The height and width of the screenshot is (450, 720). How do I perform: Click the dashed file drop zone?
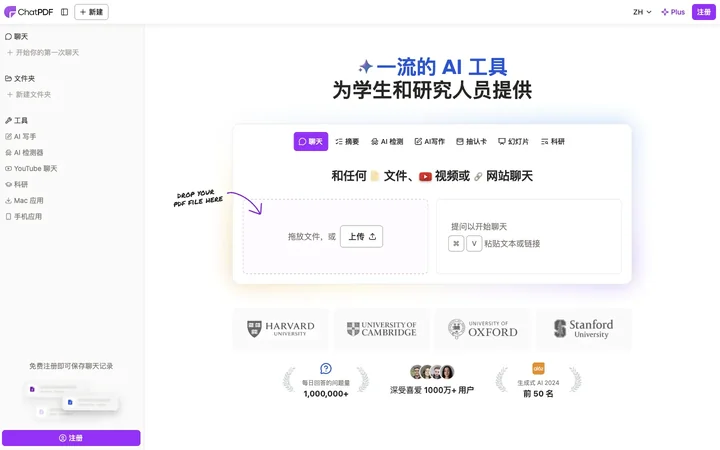[x=335, y=236]
